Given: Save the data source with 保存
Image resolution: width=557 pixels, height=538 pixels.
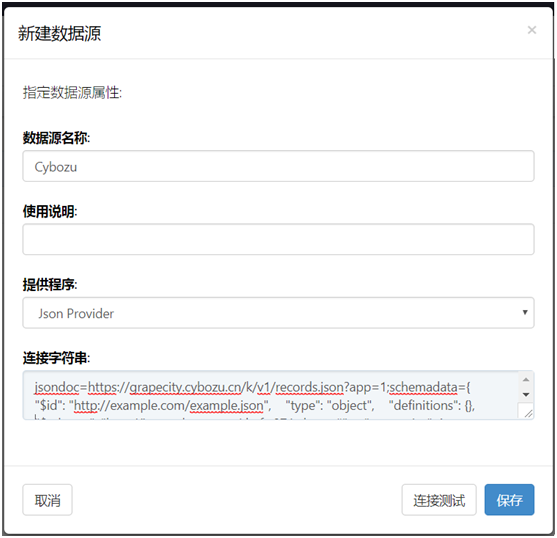Looking at the screenshot, I should coord(509,500).
